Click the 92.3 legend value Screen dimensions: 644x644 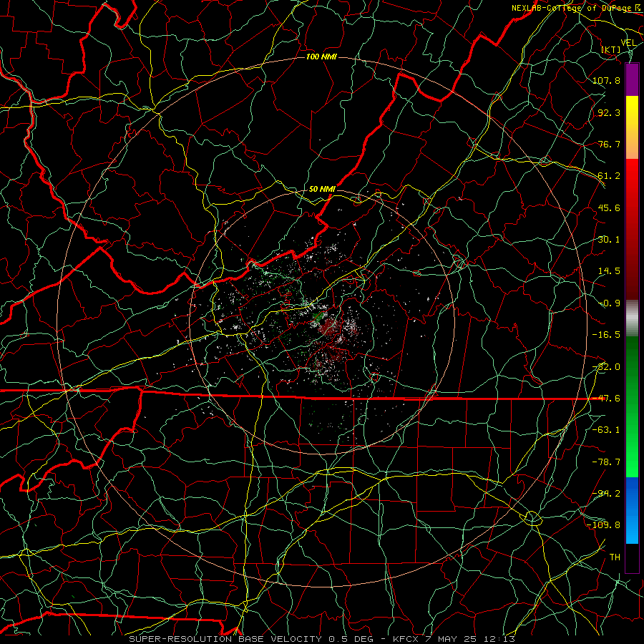click(x=609, y=112)
